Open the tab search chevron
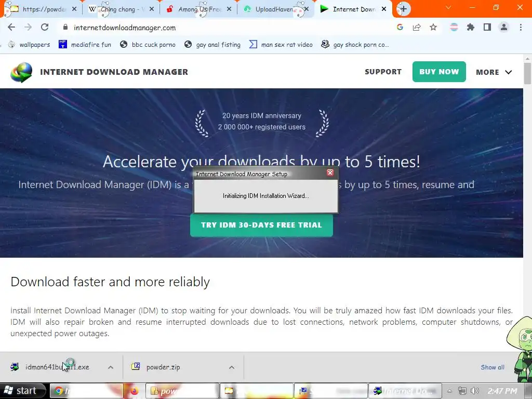Viewport: 532px width, 399px height. [x=448, y=7]
